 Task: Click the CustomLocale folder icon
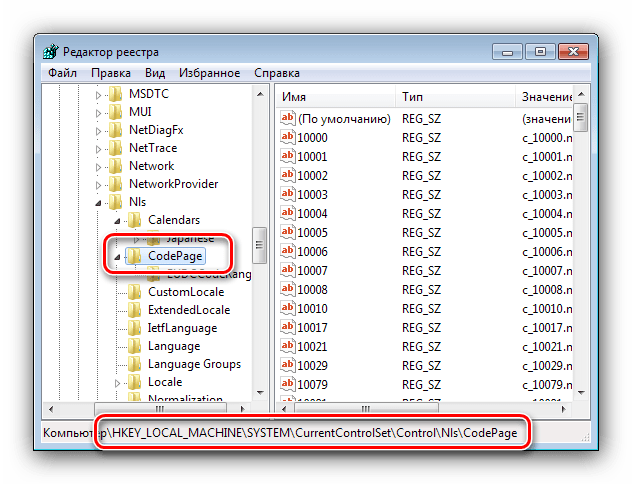tap(135, 292)
